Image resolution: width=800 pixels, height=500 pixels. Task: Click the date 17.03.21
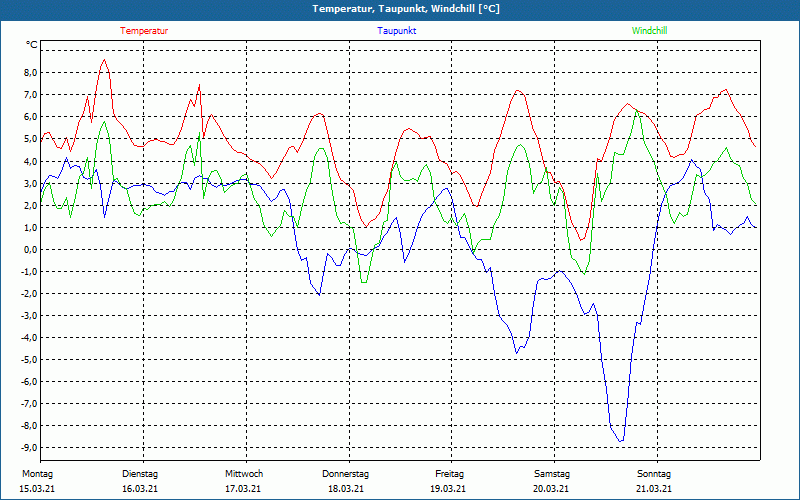click(243, 489)
